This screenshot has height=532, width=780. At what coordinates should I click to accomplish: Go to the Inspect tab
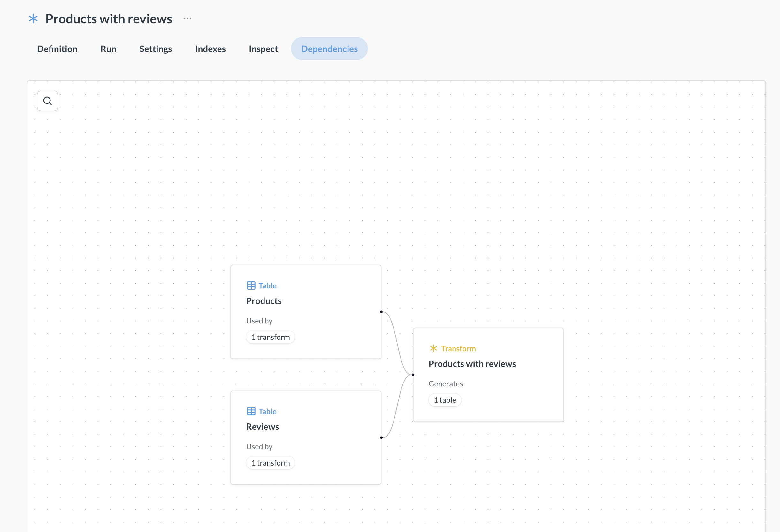pos(263,49)
